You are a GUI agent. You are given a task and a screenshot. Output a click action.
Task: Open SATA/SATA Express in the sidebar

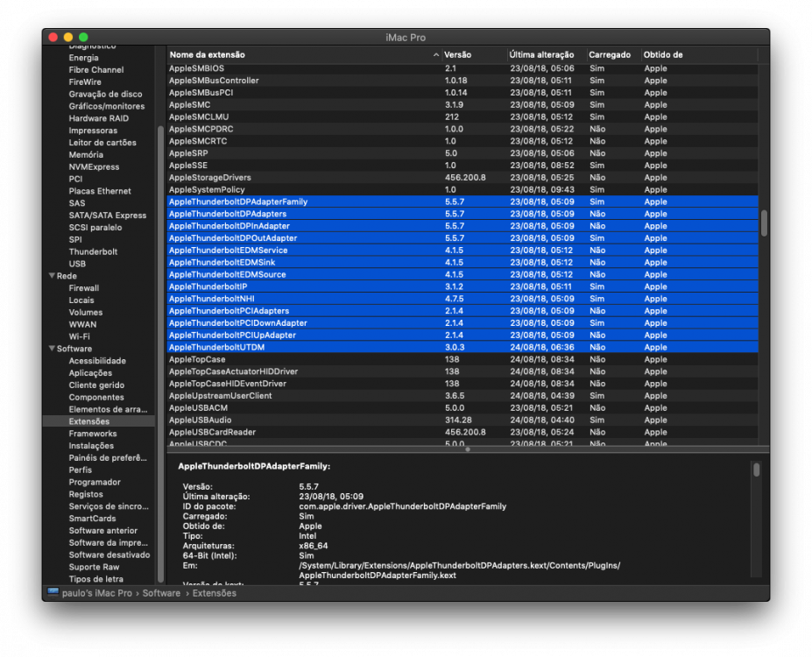pos(108,215)
